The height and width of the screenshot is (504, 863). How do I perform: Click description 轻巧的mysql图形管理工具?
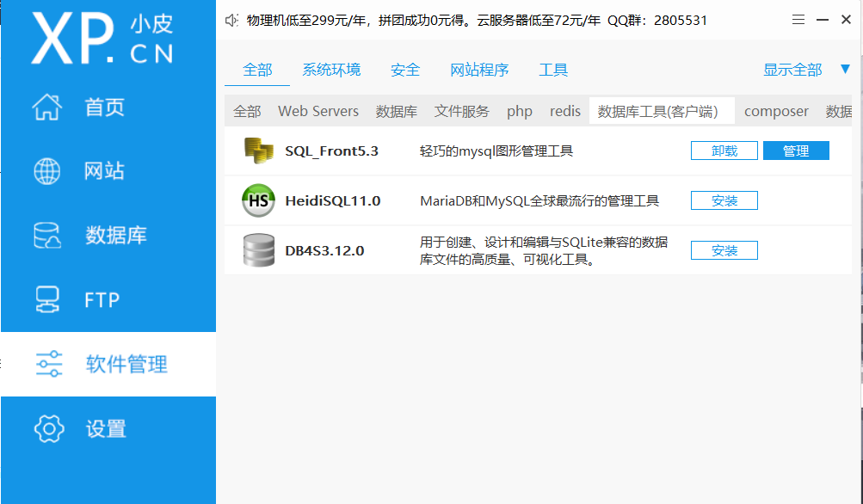coord(496,151)
